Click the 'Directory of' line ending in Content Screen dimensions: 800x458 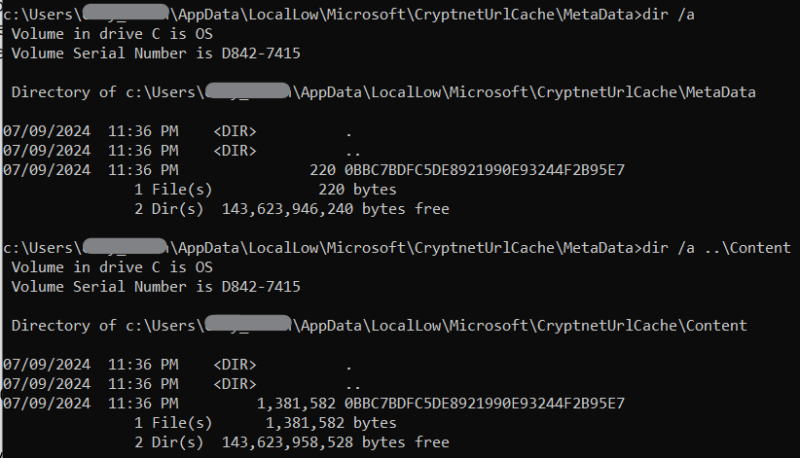click(379, 325)
